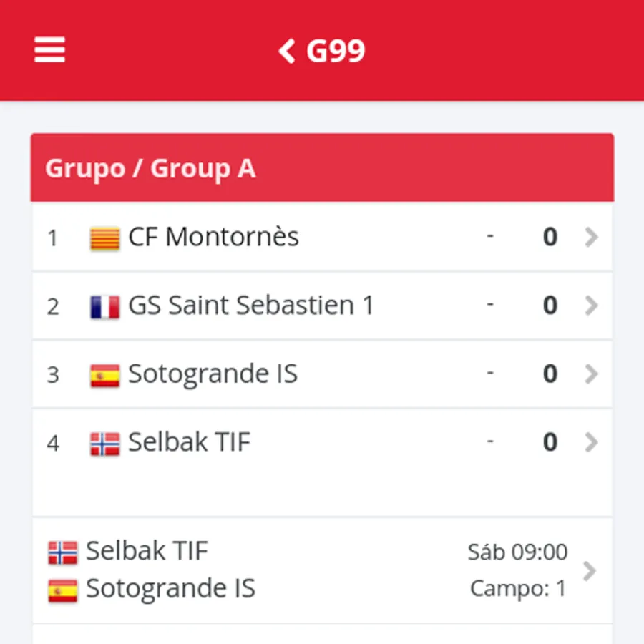Click the Spanish flag in the match fixture
644x644 pixels.
63,590
